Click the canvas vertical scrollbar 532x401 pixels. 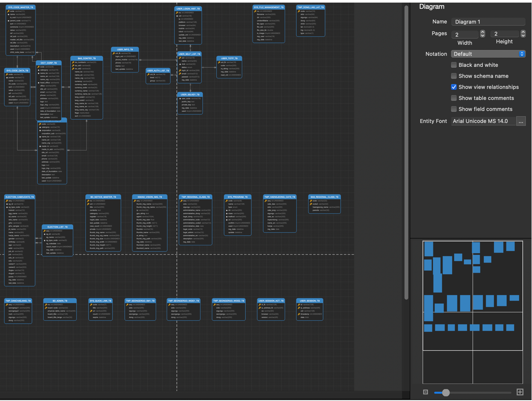coord(406,152)
